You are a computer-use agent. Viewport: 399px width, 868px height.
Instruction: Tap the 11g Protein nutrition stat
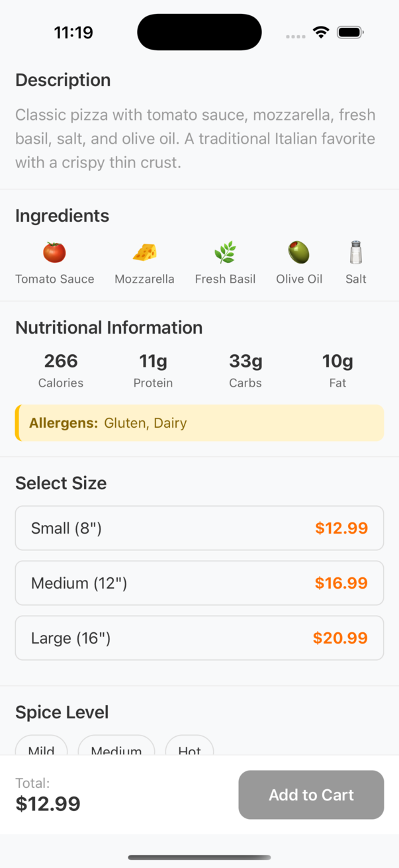click(153, 371)
